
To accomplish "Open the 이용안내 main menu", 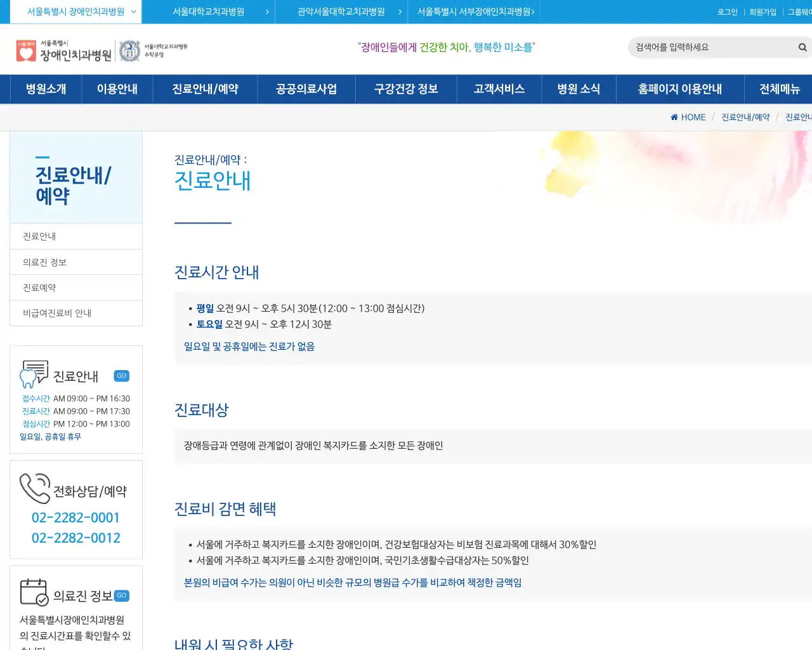I will pyautogui.click(x=117, y=89).
